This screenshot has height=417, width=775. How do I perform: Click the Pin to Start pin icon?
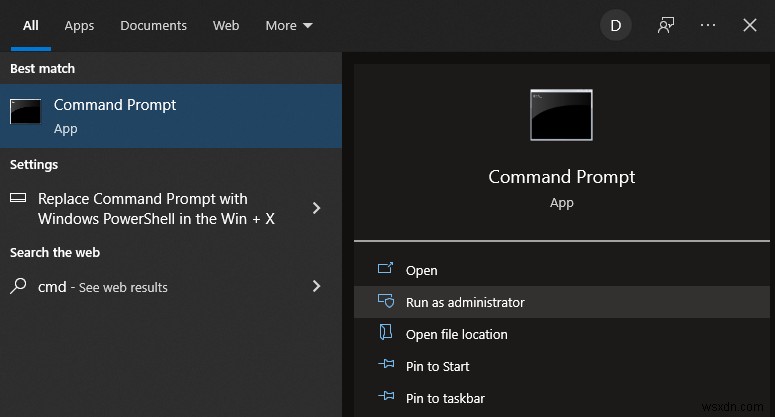tap(385, 366)
